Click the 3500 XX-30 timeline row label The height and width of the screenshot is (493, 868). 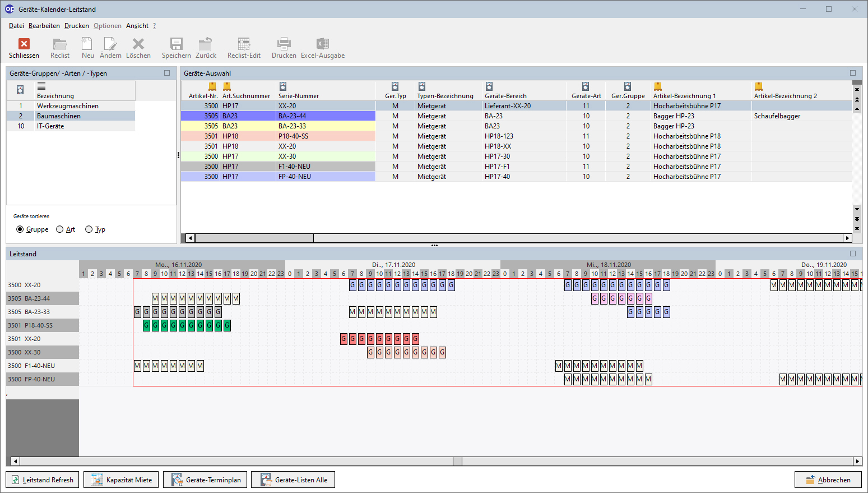[43, 352]
